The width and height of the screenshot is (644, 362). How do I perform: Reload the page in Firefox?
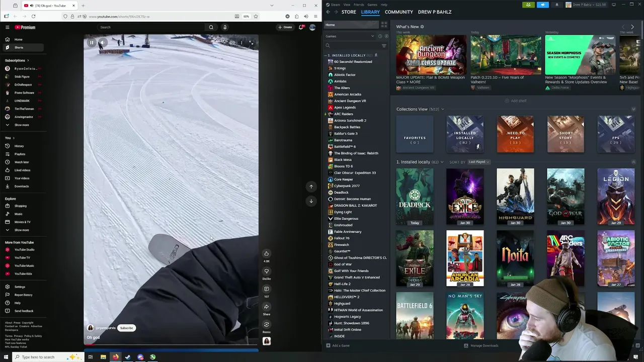click(33, 16)
